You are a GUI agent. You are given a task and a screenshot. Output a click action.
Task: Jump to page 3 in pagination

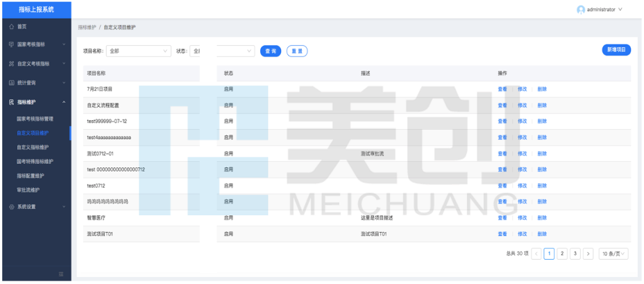pyautogui.click(x=575, y=254)
